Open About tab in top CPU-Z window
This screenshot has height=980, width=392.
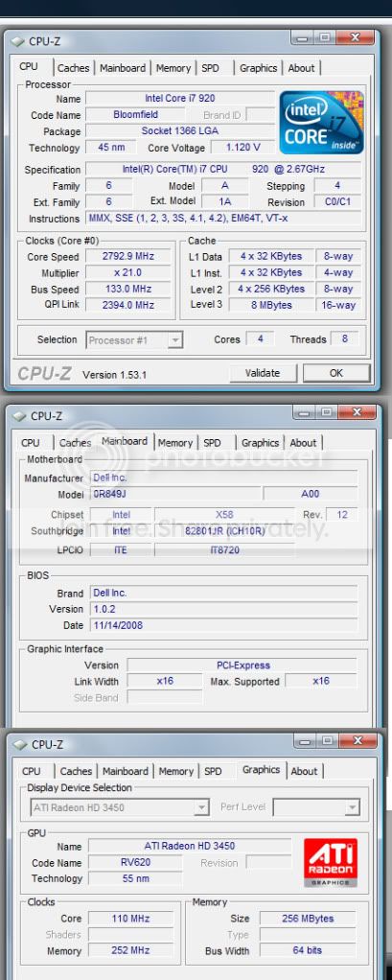click(x=302, y=68)
